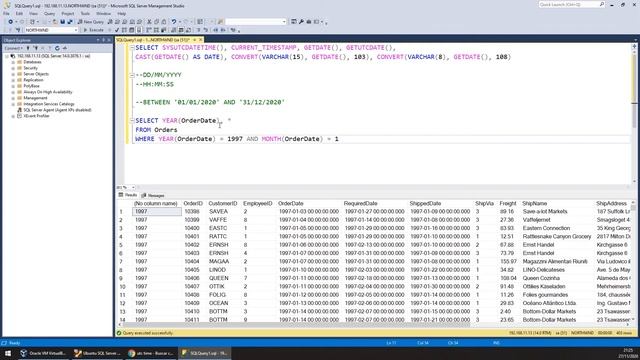Click the New Query toolbar button
The image size is (640, 360).
coord(91,22)
